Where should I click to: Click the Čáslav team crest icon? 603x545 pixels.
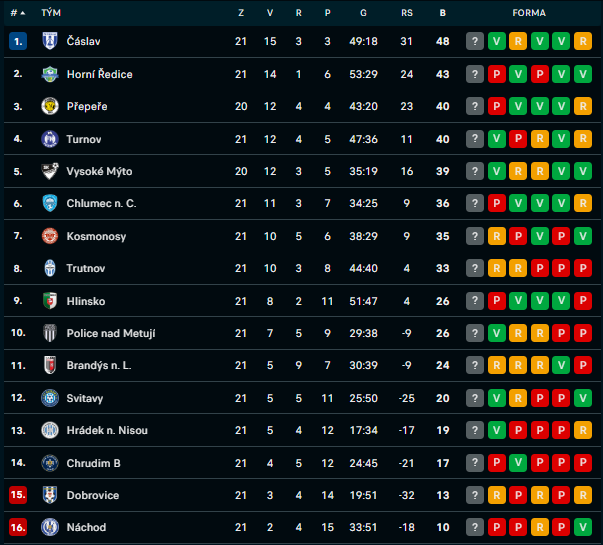pyautogui.click(x=50, y=41)
